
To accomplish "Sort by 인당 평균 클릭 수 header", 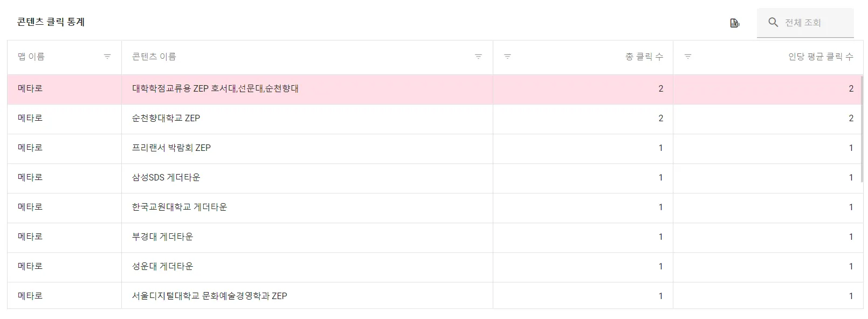I will (x=821, y=57).
